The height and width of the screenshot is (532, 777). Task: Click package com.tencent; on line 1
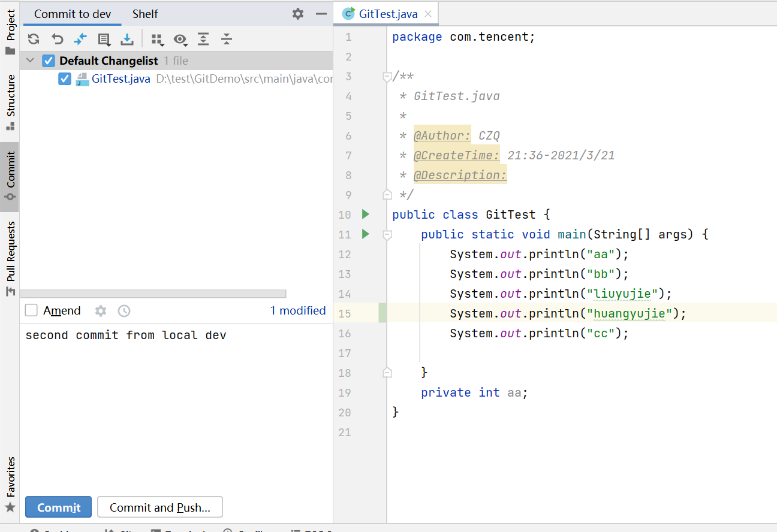(x=463, y=37)
